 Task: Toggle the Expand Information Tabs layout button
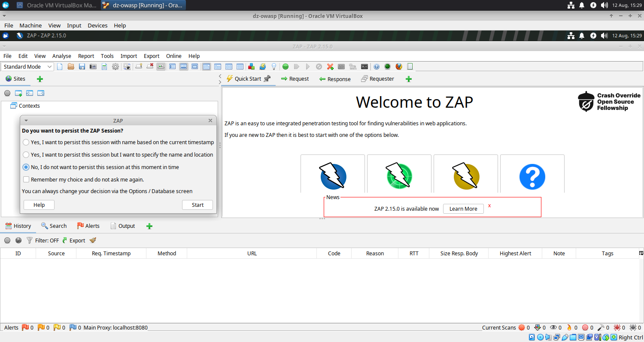point(184,67)
